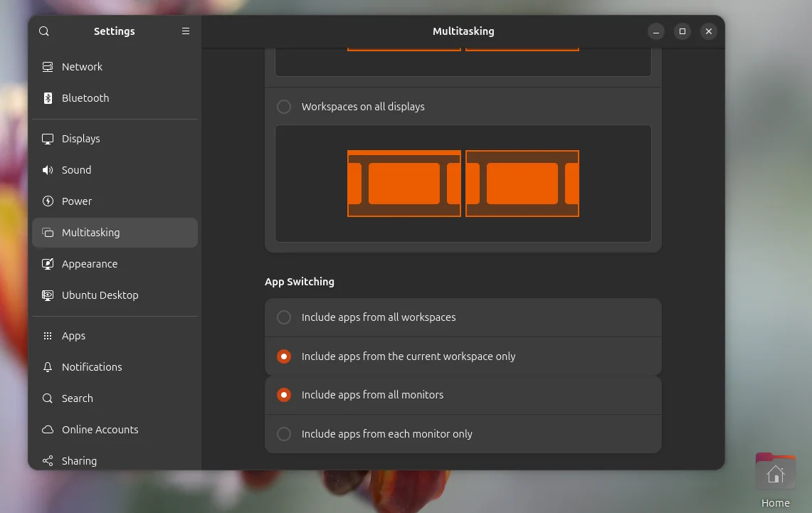Click the second workspace preview thumbnail
This screenshot has height=513, width=812.
pos(522,183)
